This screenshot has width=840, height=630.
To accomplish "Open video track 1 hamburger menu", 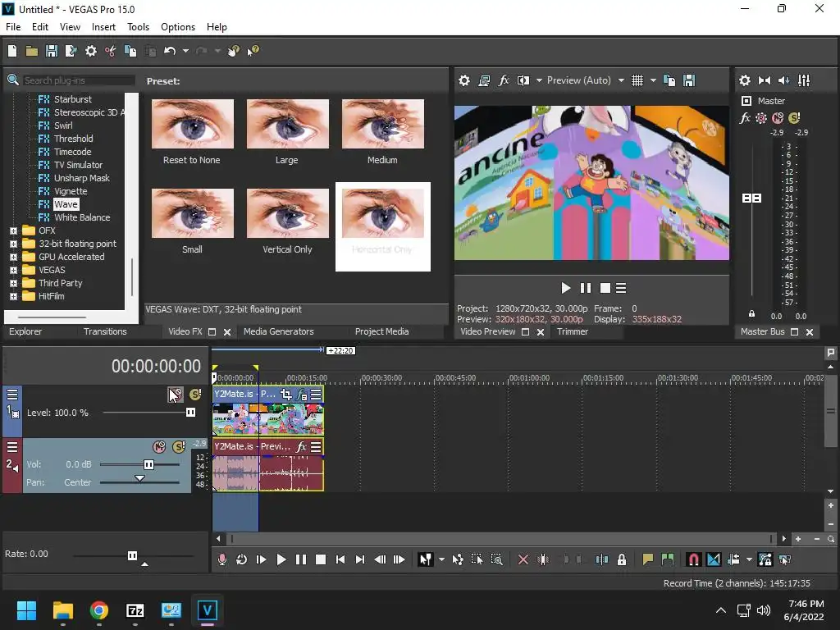I will pos(12,395).
